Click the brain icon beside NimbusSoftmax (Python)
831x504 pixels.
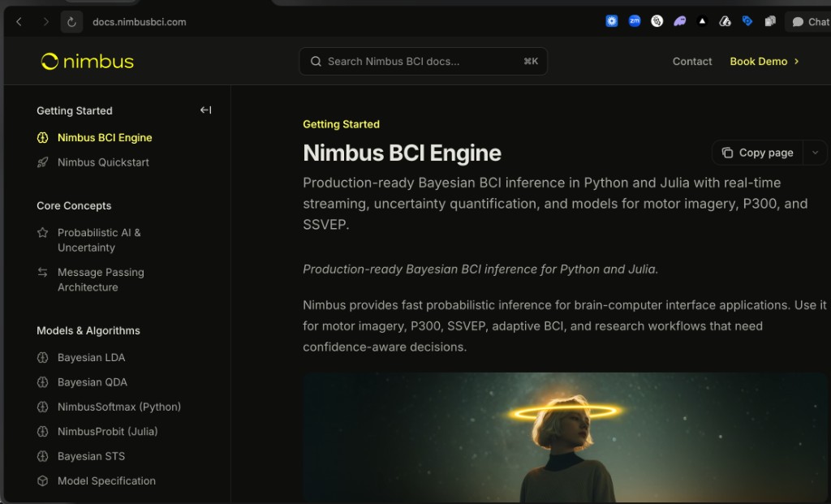pos(43,407)
